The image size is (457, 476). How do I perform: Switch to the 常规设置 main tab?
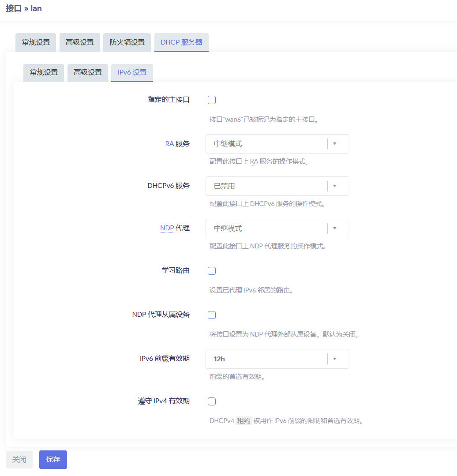click(x=35, y=42)
